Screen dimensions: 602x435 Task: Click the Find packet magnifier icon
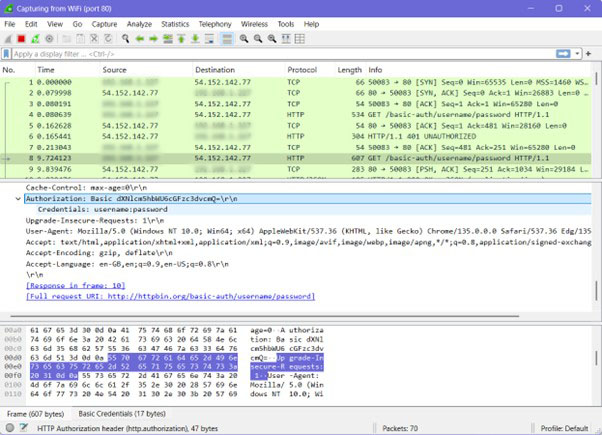coord(125,38)
